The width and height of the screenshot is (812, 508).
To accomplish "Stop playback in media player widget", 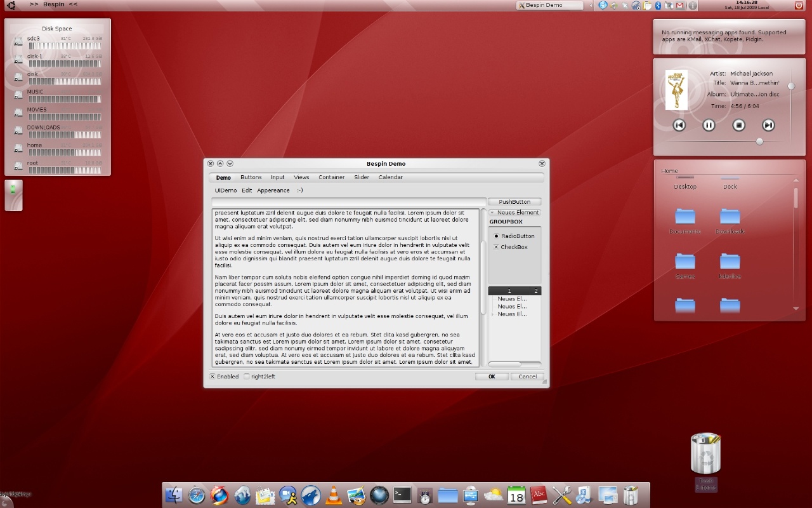I will click(x=738, y=125).
